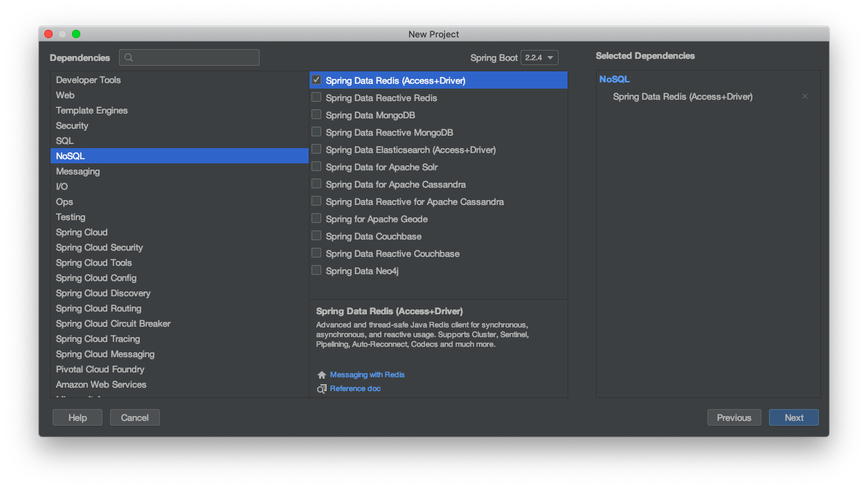Uncheck Spring Data Redis (Access+Driver) checkbox
This screenshot has width=868, height=488.
[x=316, y=80]
